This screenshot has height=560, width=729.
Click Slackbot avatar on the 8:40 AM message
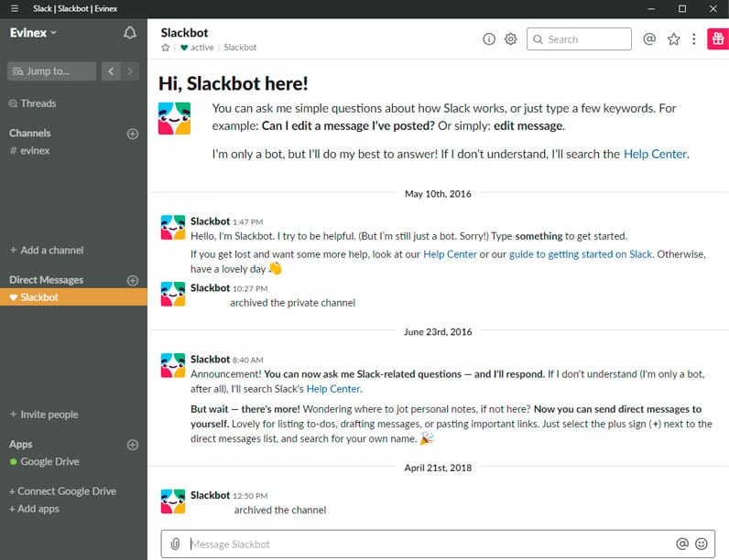tap(173, 365)
